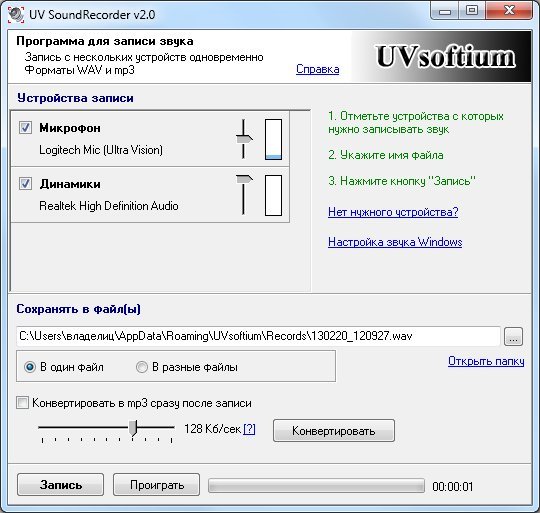This screenshot has width=540, height=513.
Task: Open the [?] bitrate help link
Action: click(249, 429)
